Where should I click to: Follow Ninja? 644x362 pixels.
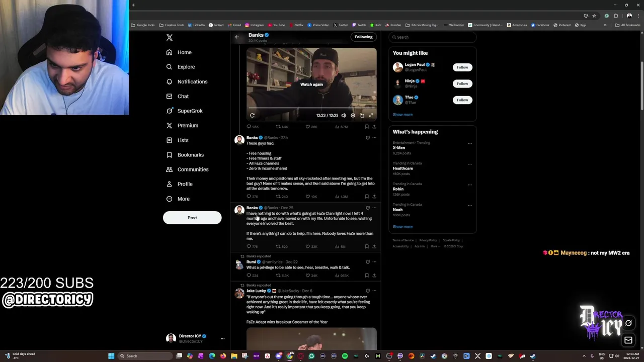click(462, 83)
